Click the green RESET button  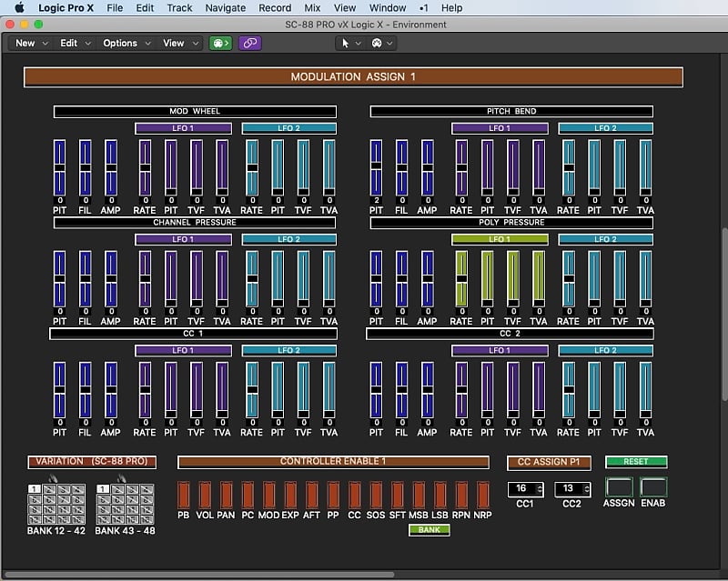(636, 462)
